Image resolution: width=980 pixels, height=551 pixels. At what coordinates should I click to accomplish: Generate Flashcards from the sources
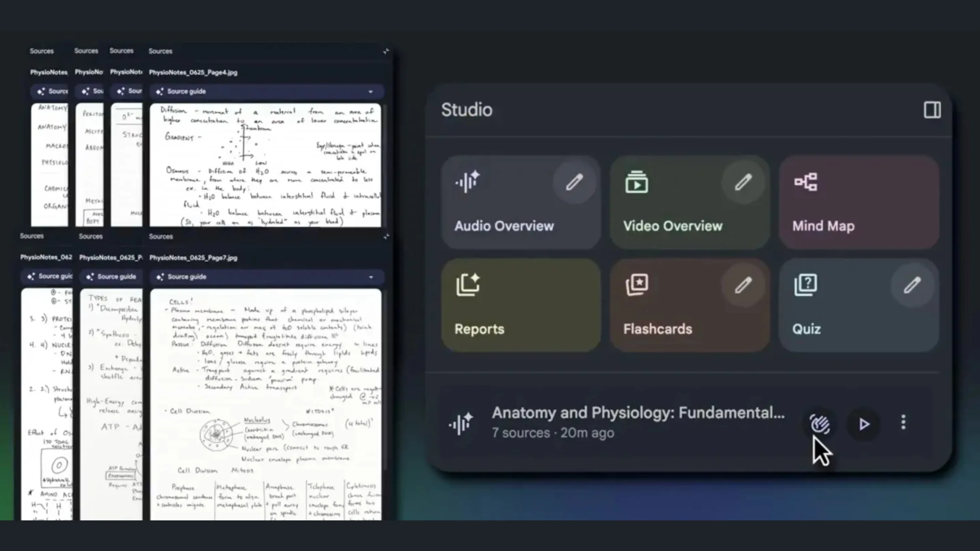click(658, 329)
